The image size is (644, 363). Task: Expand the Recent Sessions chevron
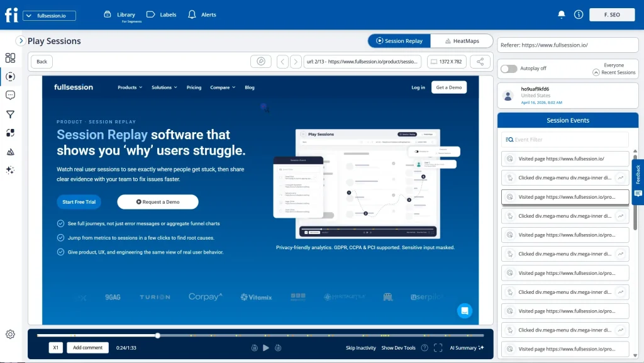(596, 72)
